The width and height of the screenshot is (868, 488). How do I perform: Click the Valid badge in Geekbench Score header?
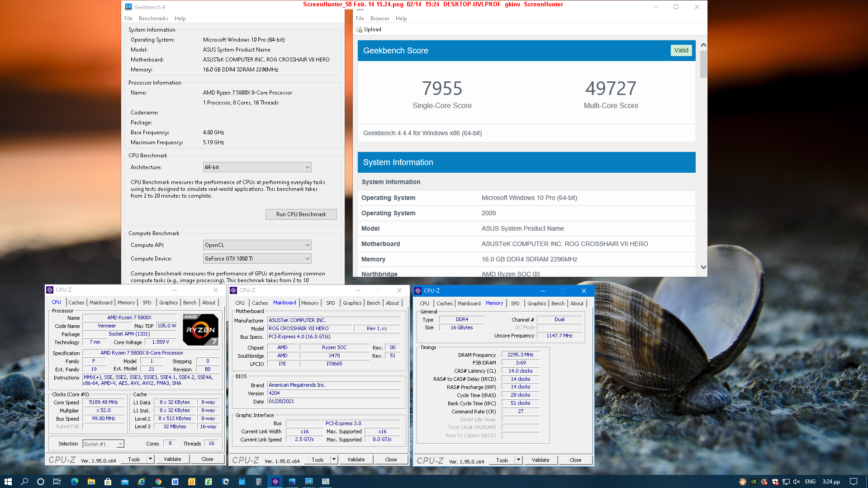click(681, 51)
